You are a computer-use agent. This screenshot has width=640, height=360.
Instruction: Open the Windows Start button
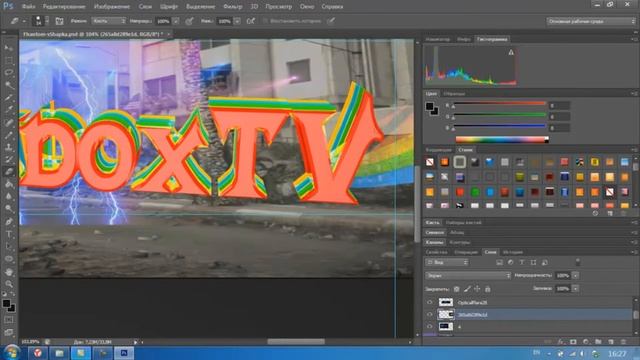pyautogui.click(x=11, y=352)
